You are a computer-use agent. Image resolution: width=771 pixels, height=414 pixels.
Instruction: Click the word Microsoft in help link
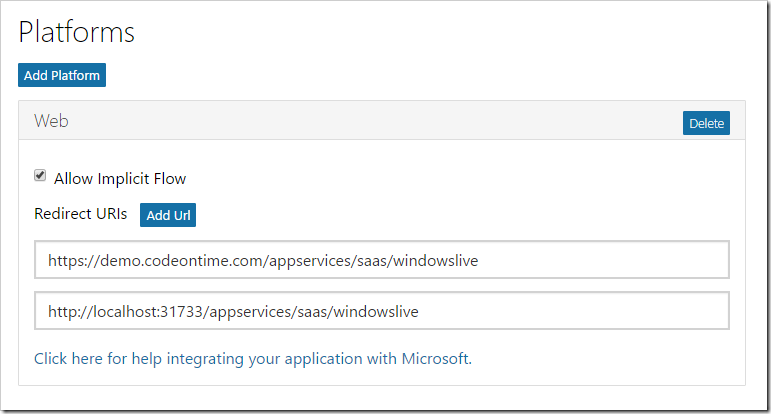point(436,358)
